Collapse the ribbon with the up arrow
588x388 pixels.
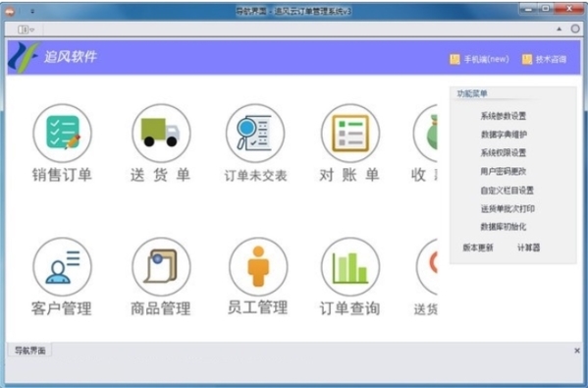pos(560,28)
